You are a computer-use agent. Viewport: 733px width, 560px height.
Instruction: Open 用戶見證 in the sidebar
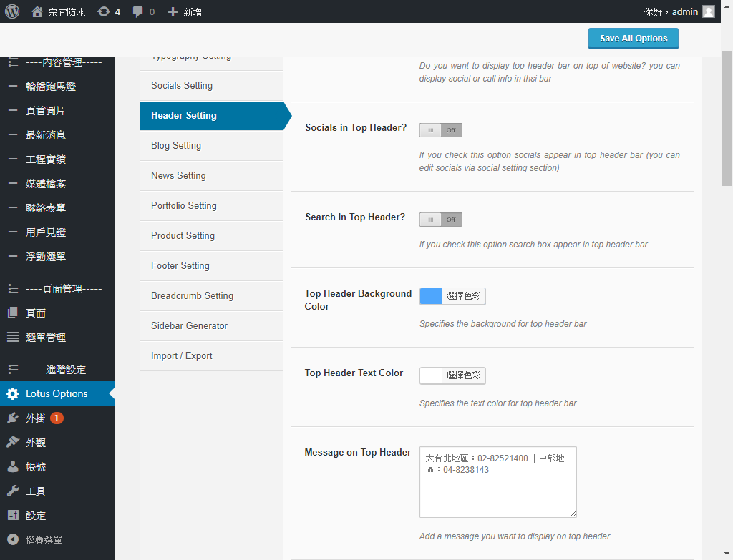point(45,232)
